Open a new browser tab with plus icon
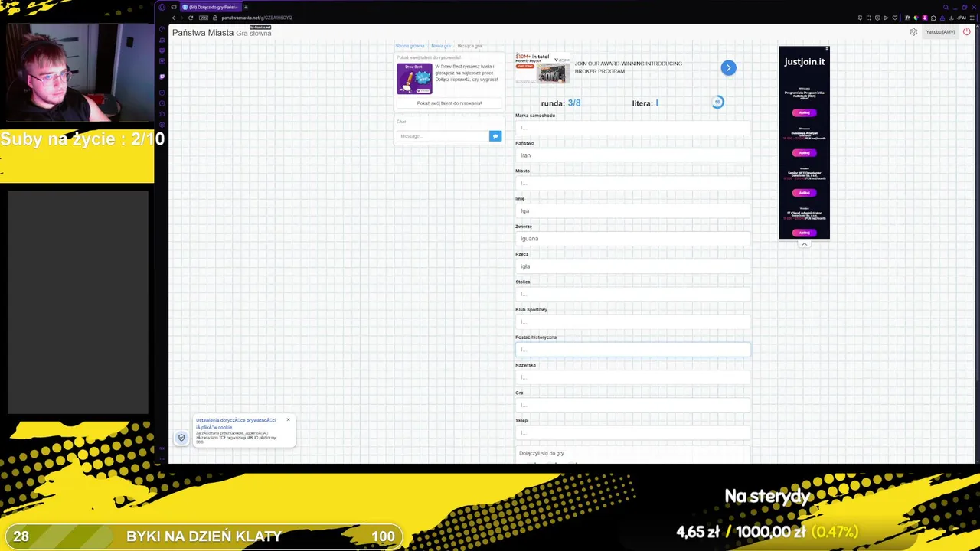This screenshot has height=551, width=980. [246, 7]
